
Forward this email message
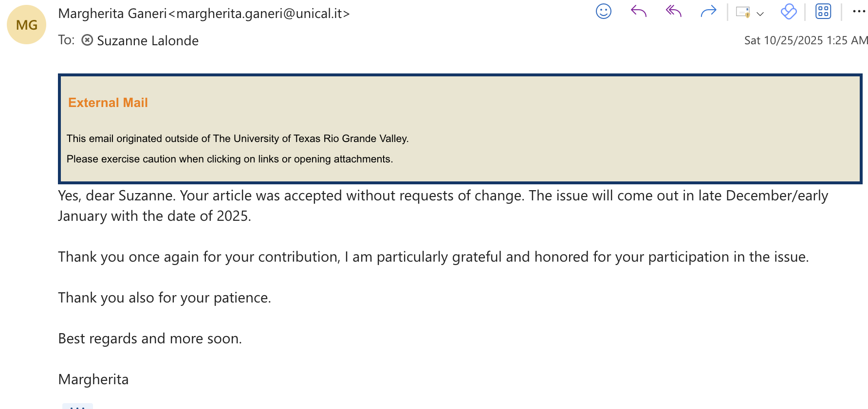coord(708,11)
